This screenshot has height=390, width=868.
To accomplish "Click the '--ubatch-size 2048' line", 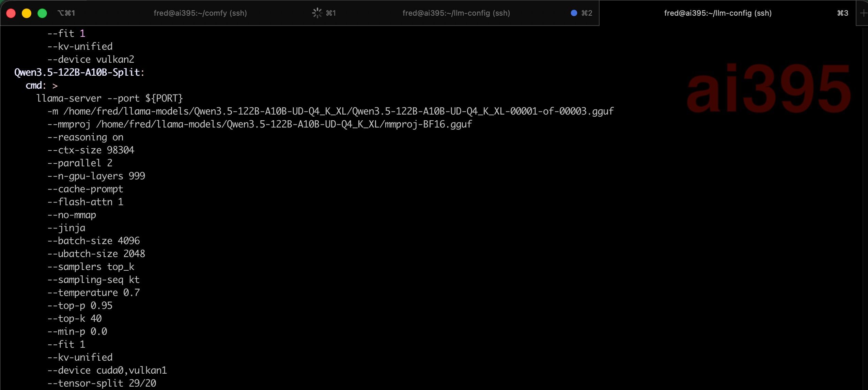I will (96, 254).
